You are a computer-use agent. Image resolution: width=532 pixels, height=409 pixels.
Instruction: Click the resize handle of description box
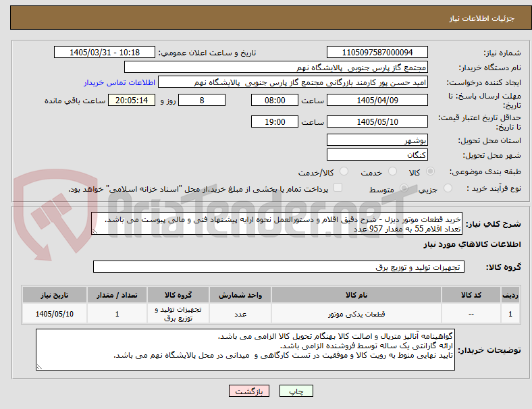click(x=95, y=231)
